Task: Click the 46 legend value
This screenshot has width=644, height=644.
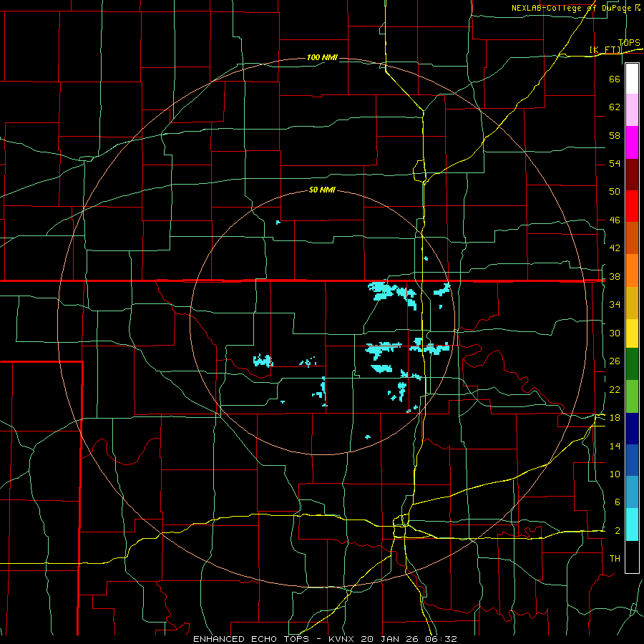Action: [x=615, y=220]
